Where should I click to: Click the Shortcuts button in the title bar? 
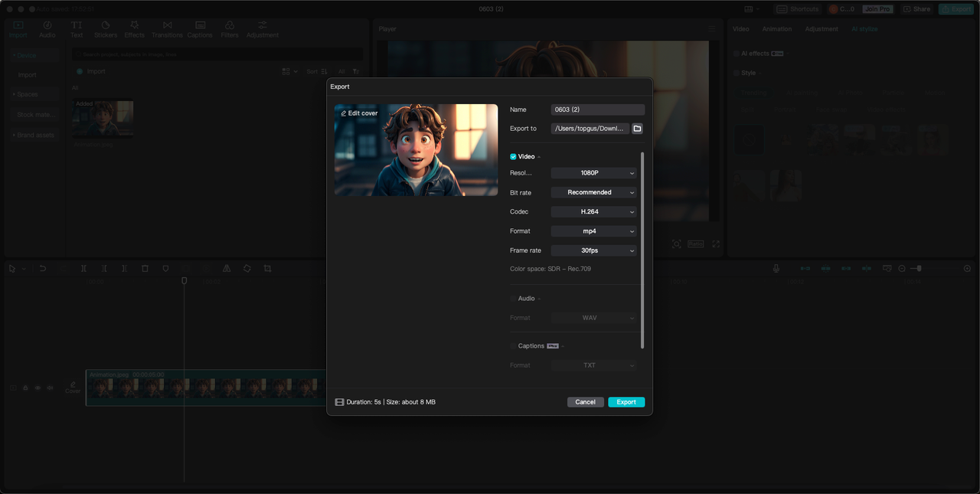[x=798, y=9]
